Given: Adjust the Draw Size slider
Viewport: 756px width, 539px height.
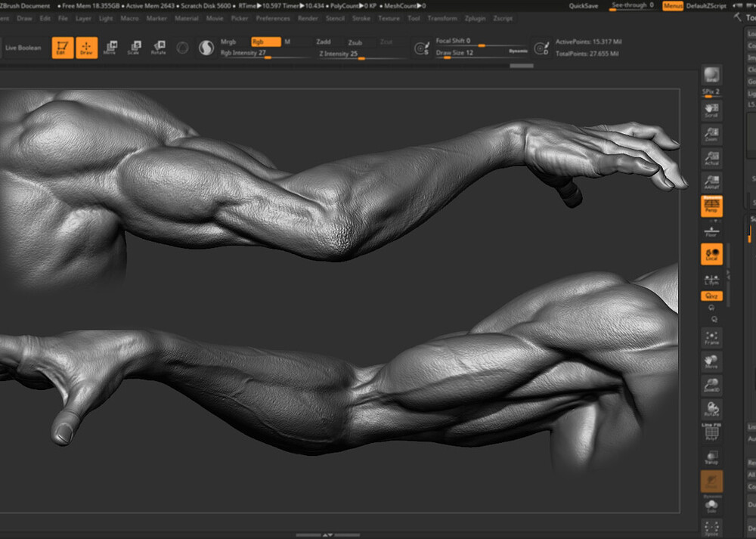Looking at the screenshot, I should [x=481, y=53].
